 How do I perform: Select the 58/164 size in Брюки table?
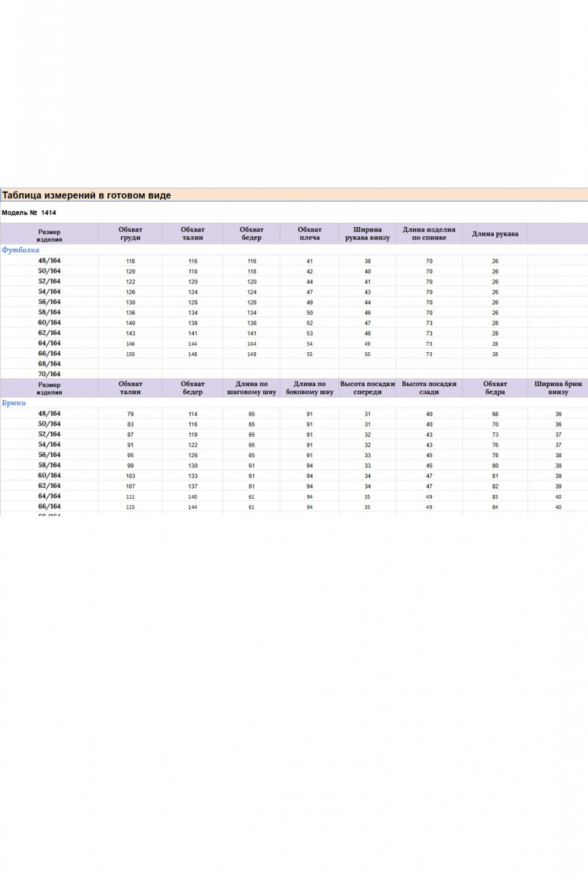click(x=49, y=465)
